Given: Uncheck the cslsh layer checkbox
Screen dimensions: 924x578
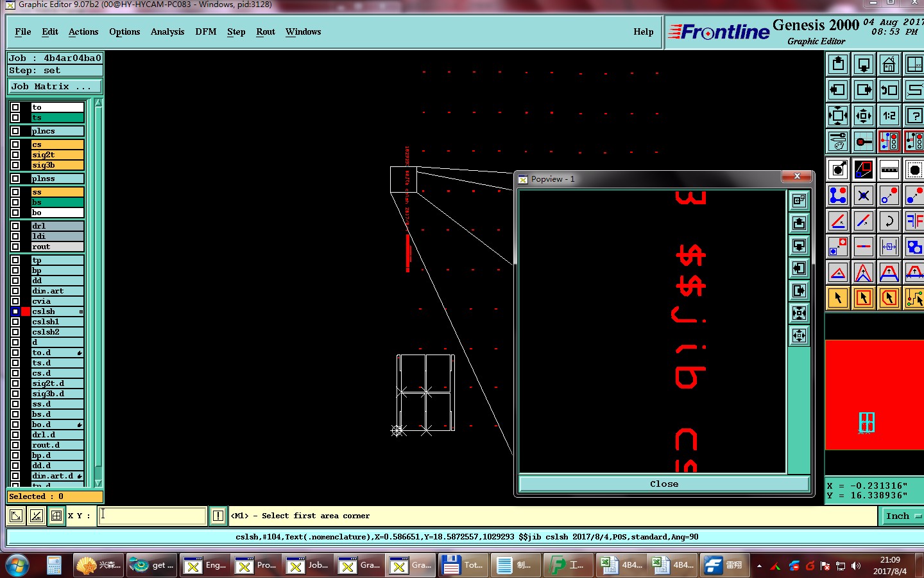Looking at the screenshot, I should (x=15, y=311).
